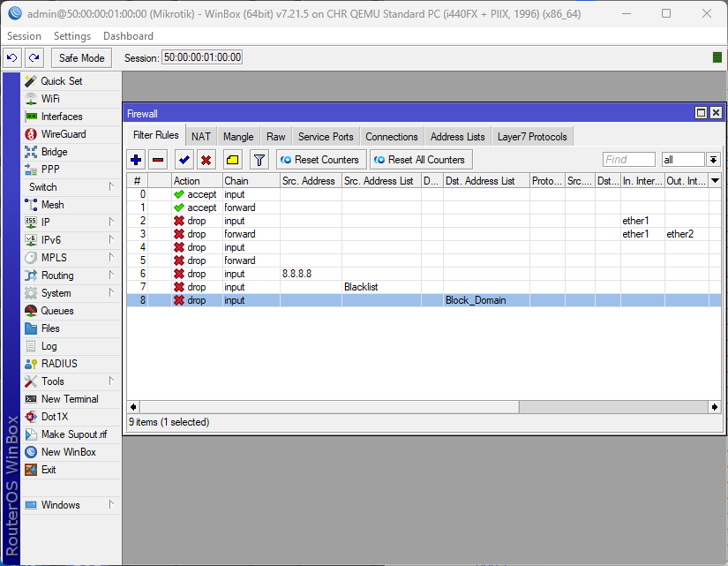This screenshot has width=728, height=566.
Task: Click the Find search field
Action: click(628, 160)
